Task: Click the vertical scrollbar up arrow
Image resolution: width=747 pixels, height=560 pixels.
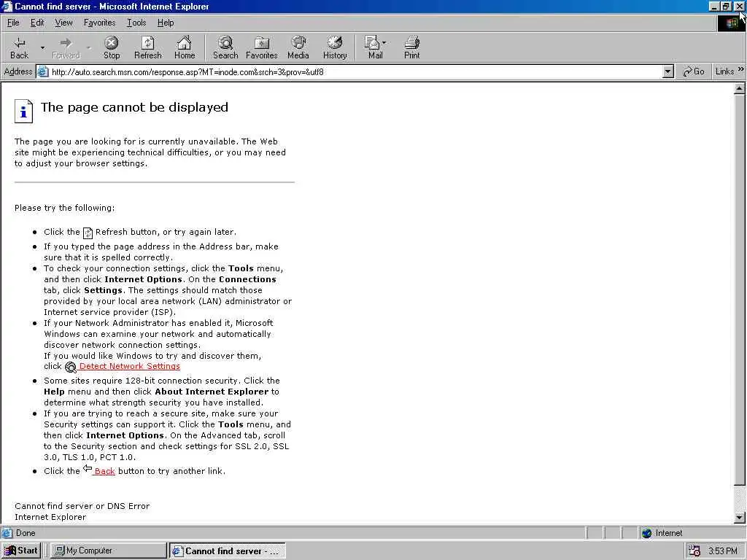Action: point(740,88)
